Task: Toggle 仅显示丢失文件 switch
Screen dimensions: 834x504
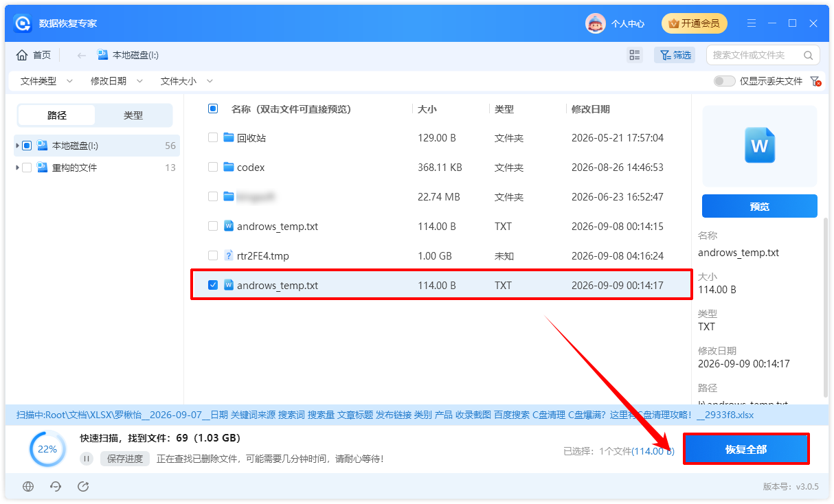Action: (724, 81)
